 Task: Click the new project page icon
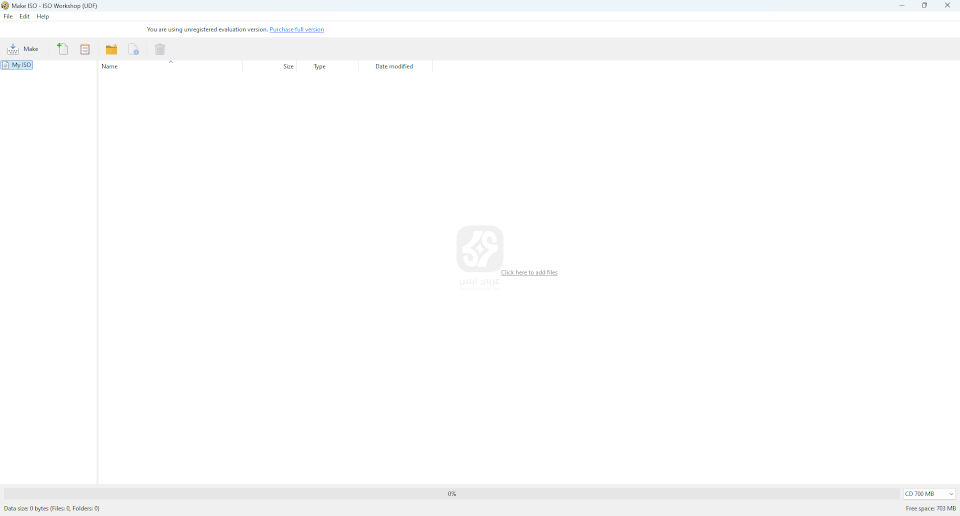pos(63,49)
